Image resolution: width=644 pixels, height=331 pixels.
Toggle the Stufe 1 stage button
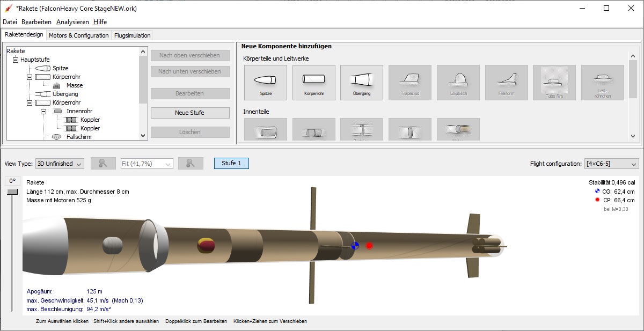click(231, 163)
